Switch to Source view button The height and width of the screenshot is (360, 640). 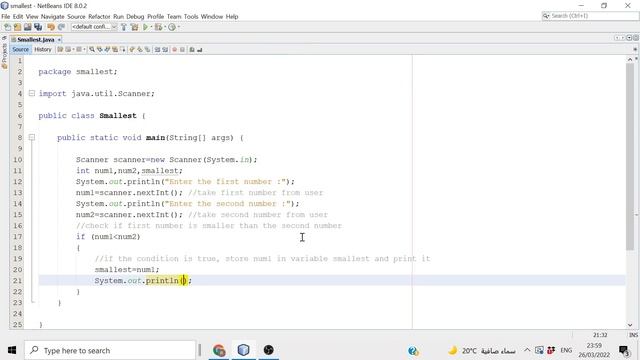coord(20,49)
